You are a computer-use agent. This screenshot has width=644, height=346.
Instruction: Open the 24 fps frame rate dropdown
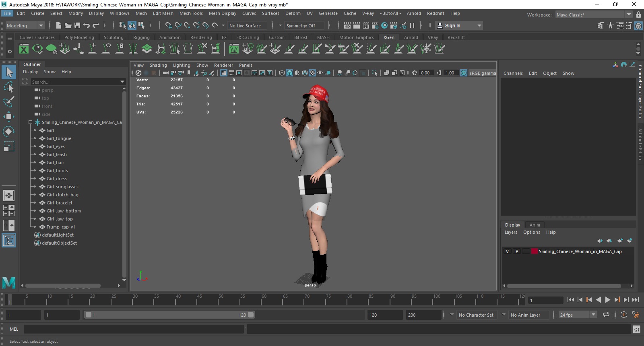point(593,315)
